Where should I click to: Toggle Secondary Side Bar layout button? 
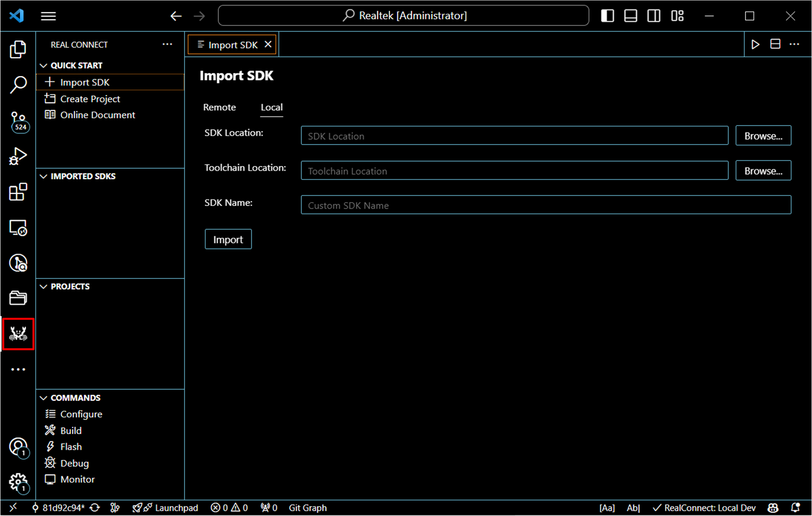pyautogui.click(x=654, y=16)
